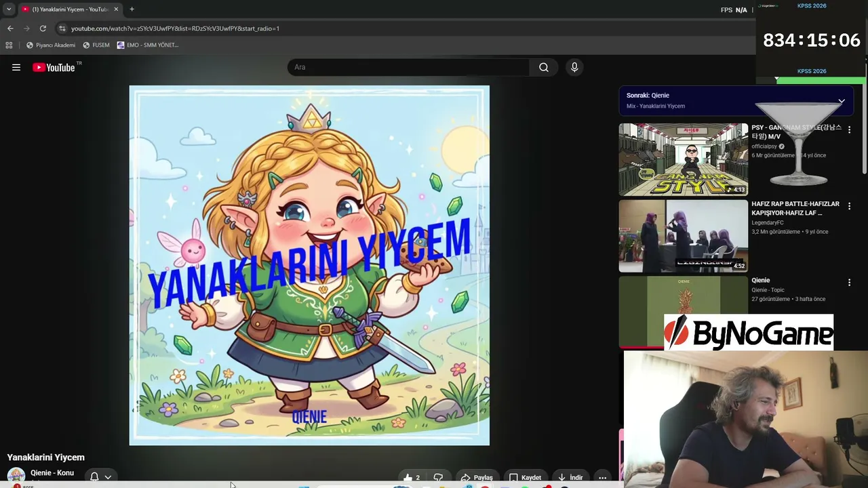The height and width of the screenshot is (488, 868).
Task: Open the tab search dropdown arrow
Action: [9, 9]
